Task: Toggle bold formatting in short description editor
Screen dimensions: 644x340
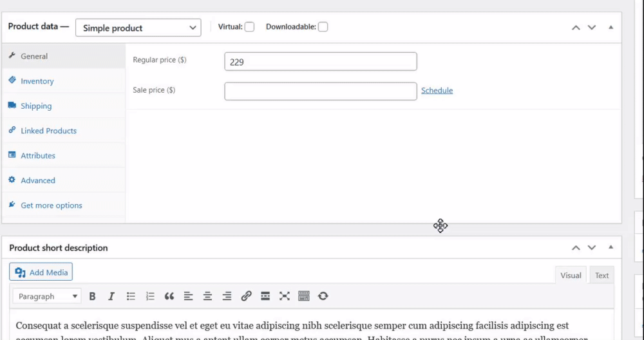Action: pyautogui.click(x=92, y=296)
